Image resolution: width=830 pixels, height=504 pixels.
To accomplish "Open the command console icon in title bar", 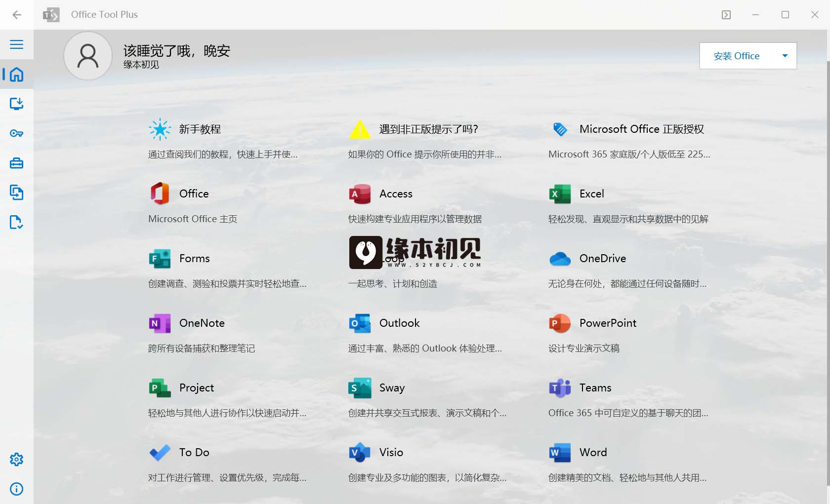I will tap(726, 15).
